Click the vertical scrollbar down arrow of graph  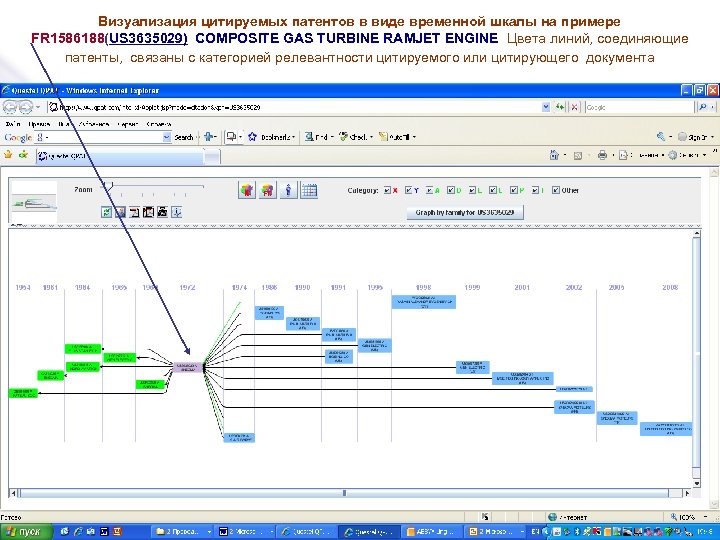pyautogui.click(x=697, y=483)
